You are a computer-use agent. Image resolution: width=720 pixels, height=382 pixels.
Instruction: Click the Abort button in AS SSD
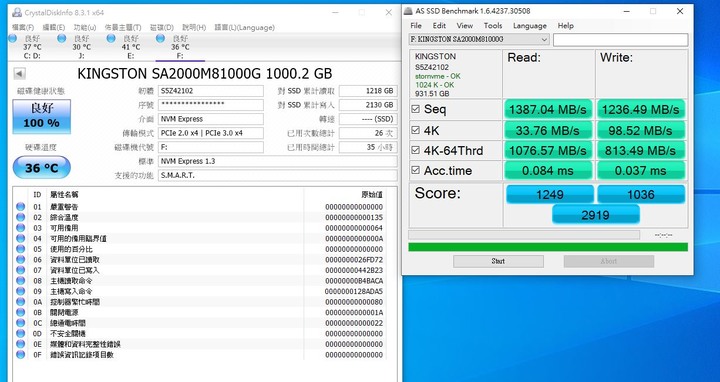(609, 261)
